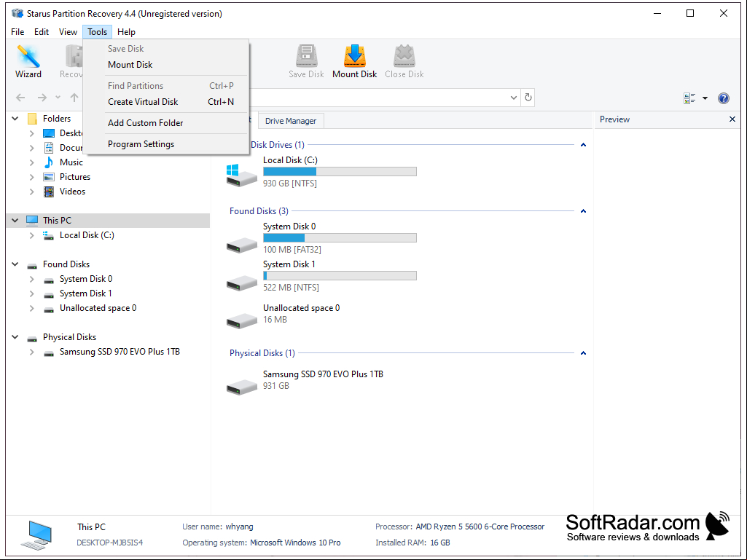Viewport: 747px width, 560px height.
Task: Collapse the Physical Disks (1) section
Action: click(x=583, y=353)
